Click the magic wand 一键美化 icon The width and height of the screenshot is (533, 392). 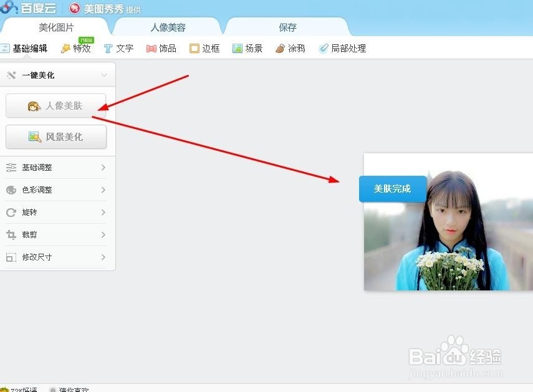click(x=12, y=75)
